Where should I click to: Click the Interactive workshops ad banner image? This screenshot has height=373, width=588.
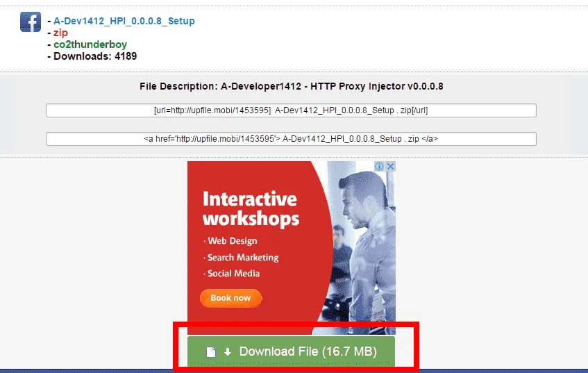[x=292, y=248]
